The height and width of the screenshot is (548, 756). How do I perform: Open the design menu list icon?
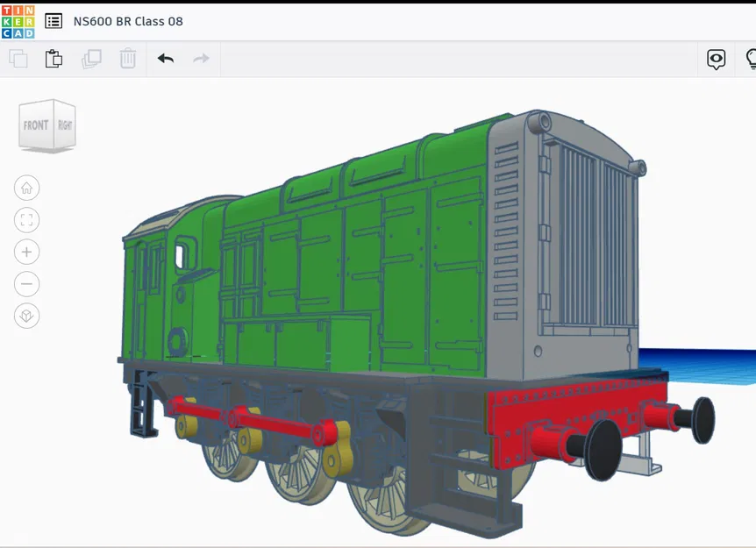tap(53, 20)
